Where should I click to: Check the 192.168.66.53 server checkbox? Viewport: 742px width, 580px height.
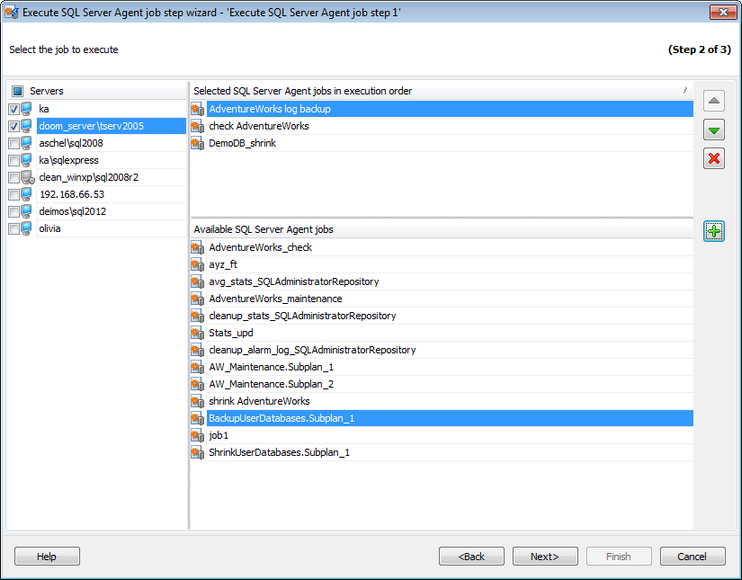tap(14, 194)
